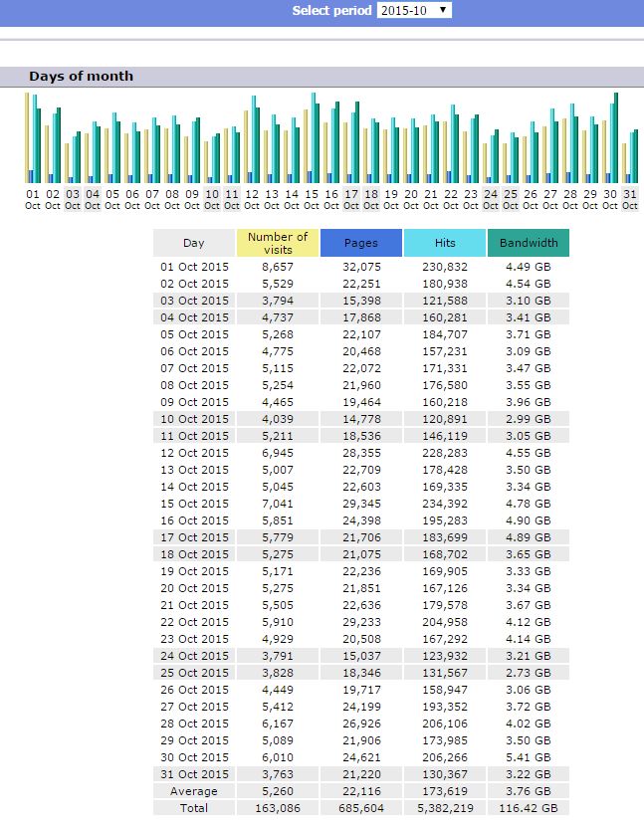Screen dimensions: 644x829
Task: Click the 8,657 visits cell
Action: tap(278, 267)
